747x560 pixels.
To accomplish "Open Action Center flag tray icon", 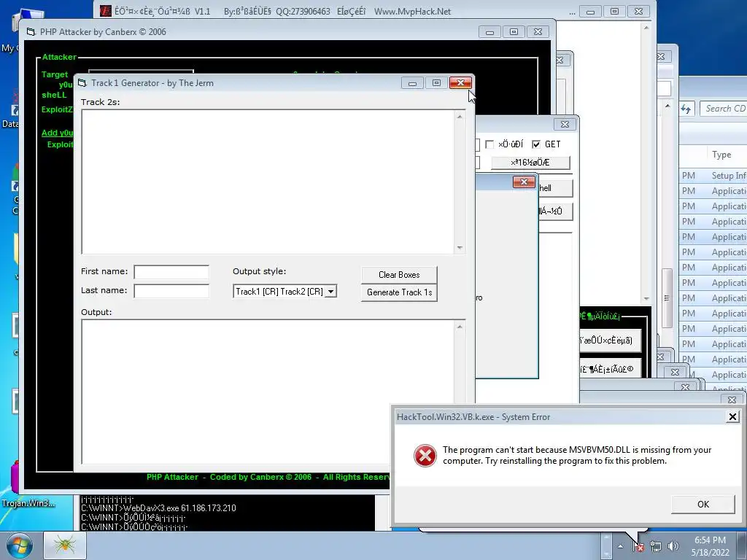I will (638, 546).
